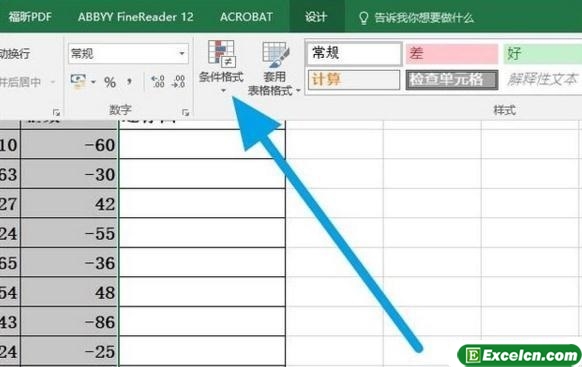
Task: Select the cell containing -36
Action: click(x=69, y=263)
